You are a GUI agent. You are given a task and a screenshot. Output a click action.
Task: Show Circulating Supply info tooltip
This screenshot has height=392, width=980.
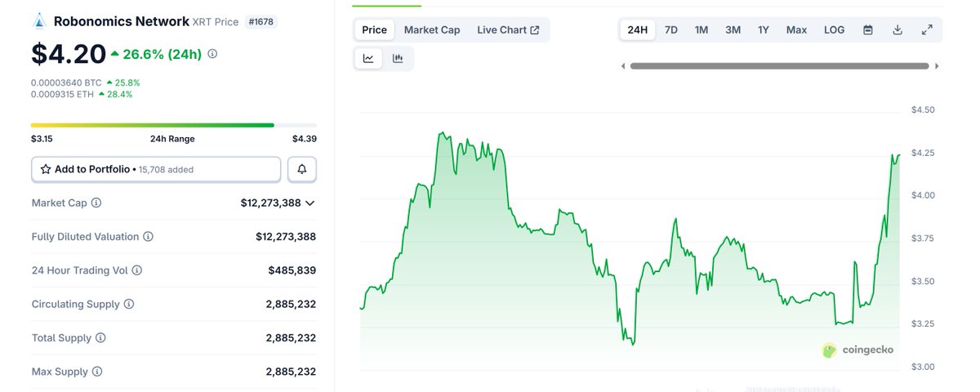pyautogui.click(x=129, y=304)
